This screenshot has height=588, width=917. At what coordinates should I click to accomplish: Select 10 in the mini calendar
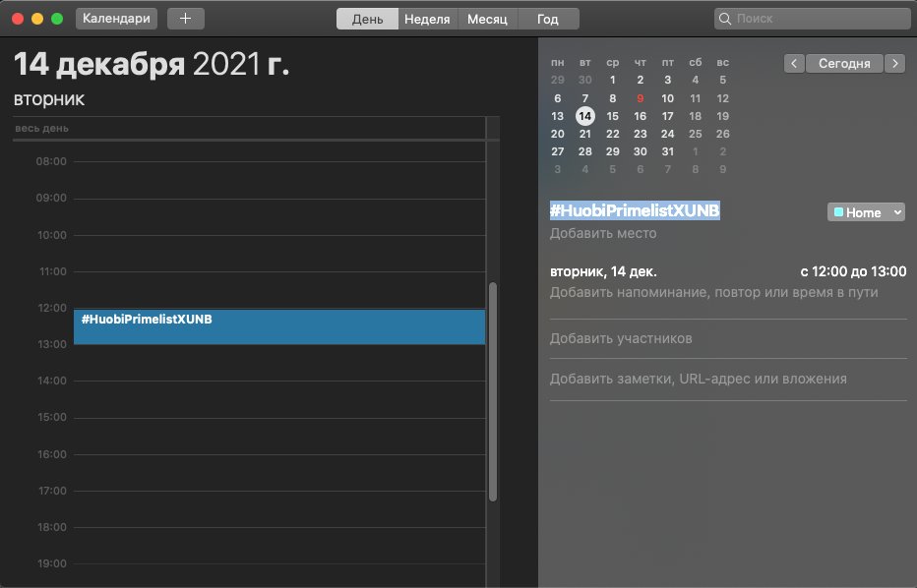[x=668, y=98]
